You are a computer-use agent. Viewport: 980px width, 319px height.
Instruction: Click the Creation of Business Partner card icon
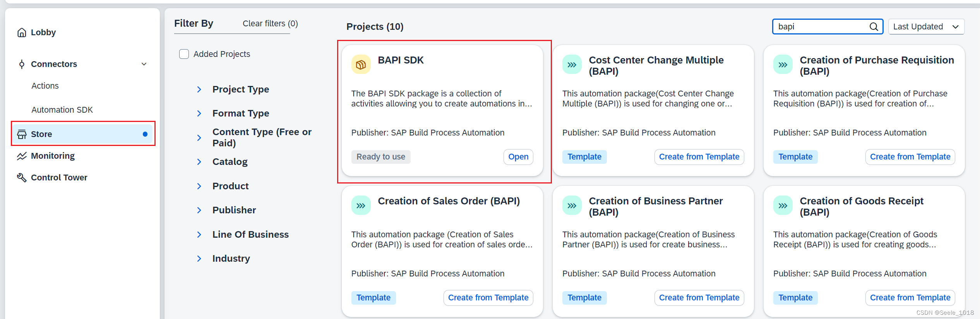(x=572, y=206)
